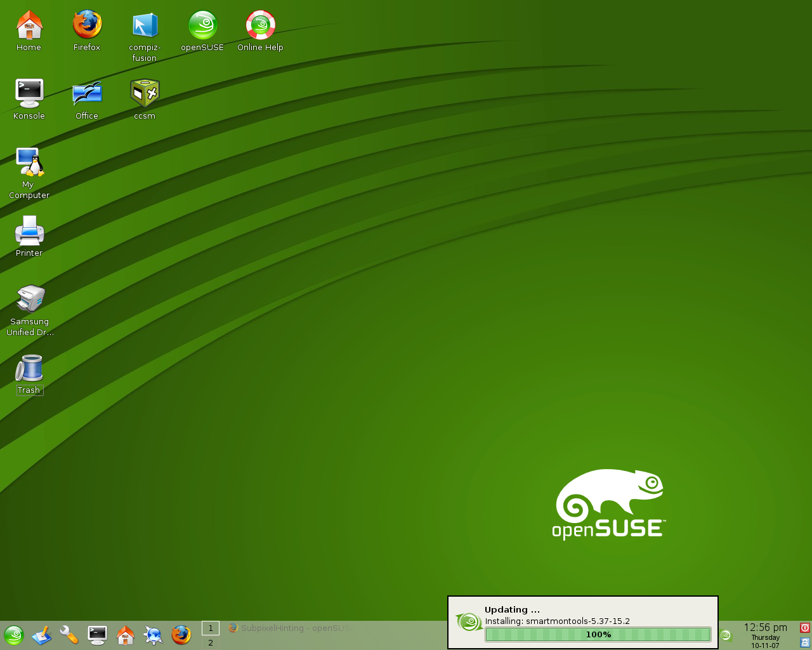Click the Thursday 10-11-07 date text
This screenshot has width=812, height=650.
[766, 642]
